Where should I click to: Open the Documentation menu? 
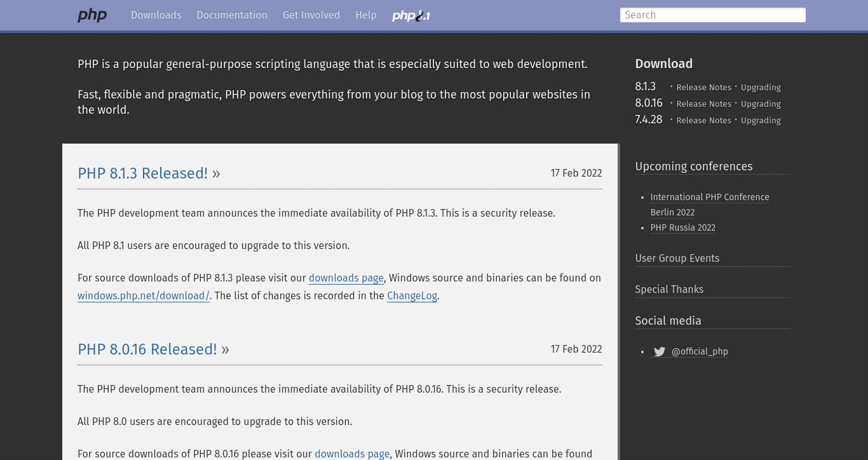click(x=232, y=15)
